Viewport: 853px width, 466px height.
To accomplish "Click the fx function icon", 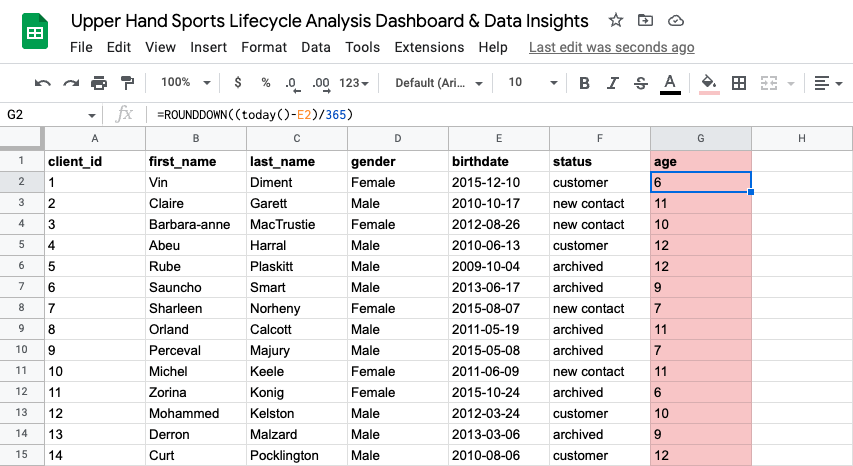I will click(125, 114).
